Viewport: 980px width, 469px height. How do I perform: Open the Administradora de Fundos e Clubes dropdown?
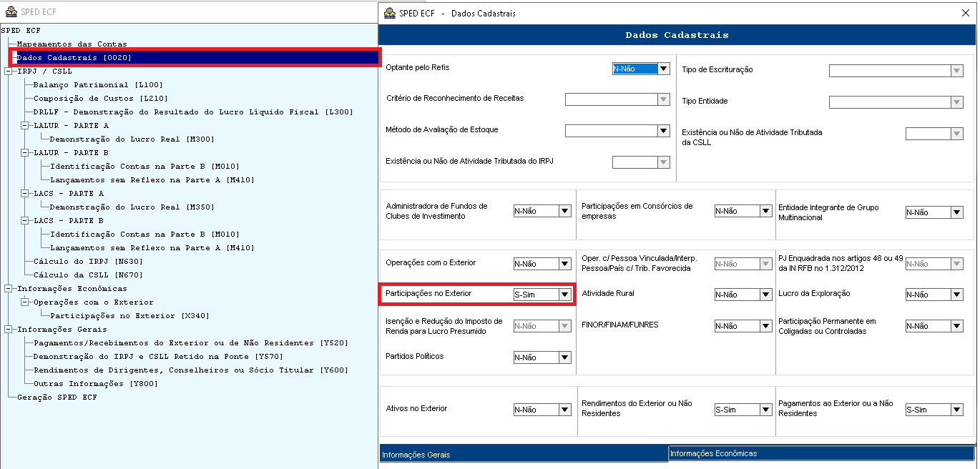565,211
